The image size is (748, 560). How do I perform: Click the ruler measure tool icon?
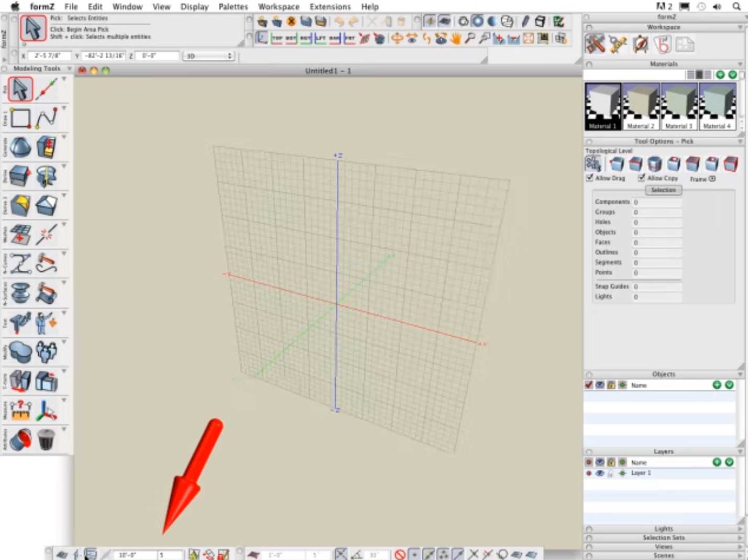(20, 410)
